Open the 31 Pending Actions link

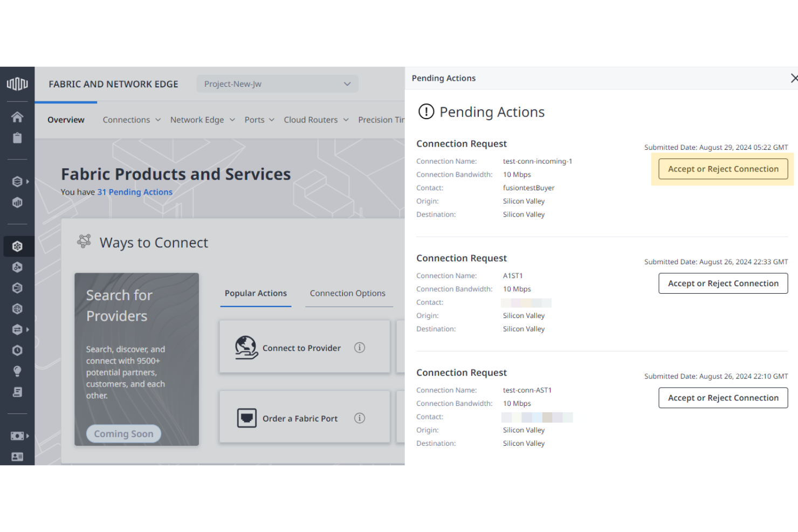pos(135,192)
